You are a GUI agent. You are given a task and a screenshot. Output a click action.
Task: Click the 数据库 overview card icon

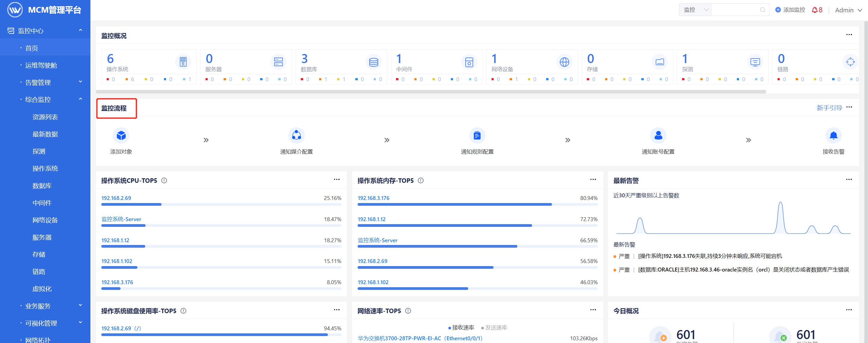point(373,62)
